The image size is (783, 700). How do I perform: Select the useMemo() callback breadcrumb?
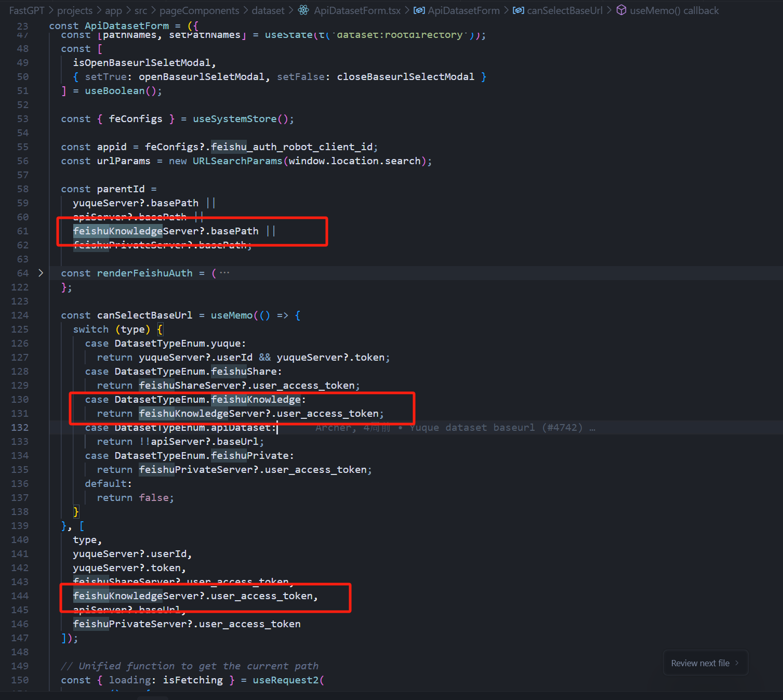[x=674, y=10]
